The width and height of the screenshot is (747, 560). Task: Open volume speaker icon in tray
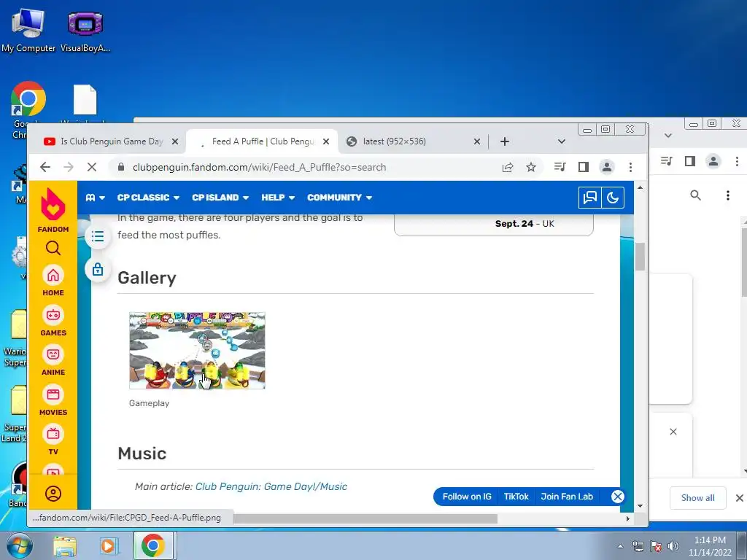(673, 546)
